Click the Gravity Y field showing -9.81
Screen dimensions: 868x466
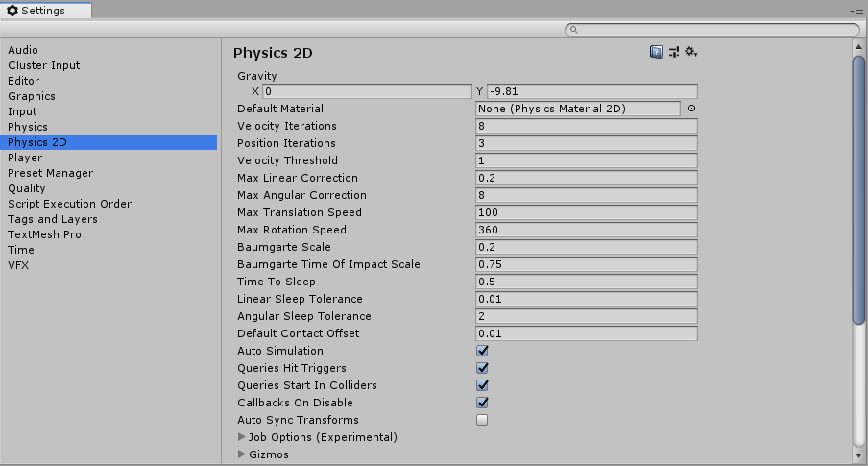tap(592, 91)
